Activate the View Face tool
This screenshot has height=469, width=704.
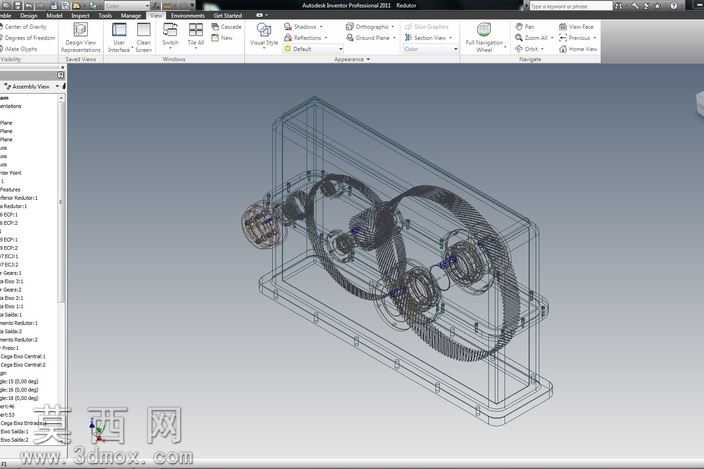[576, 27]
